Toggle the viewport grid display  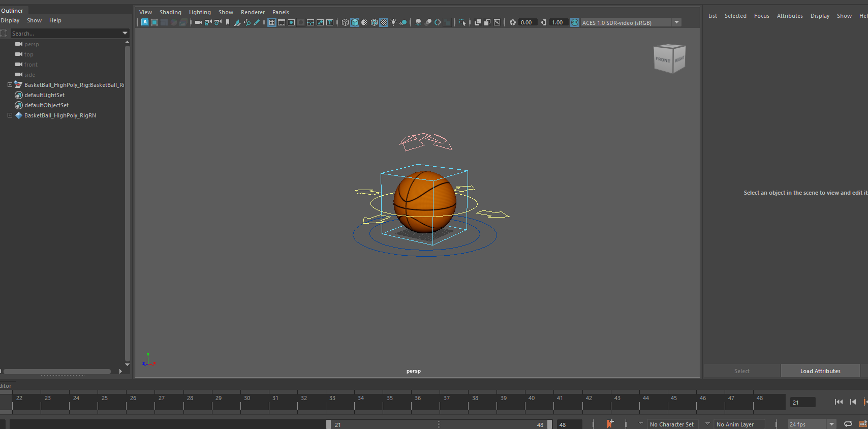click(272, 22)
